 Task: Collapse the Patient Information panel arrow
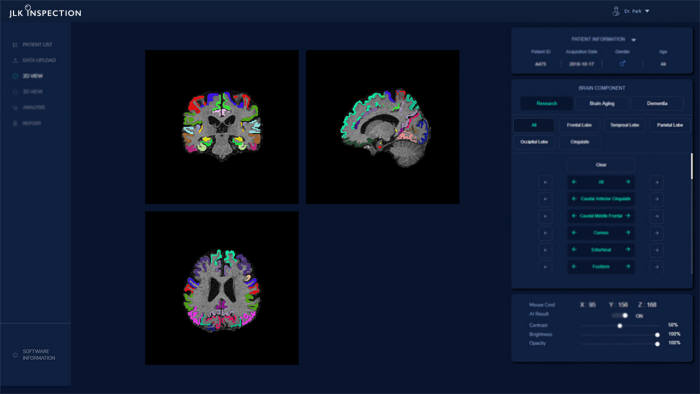633,40
